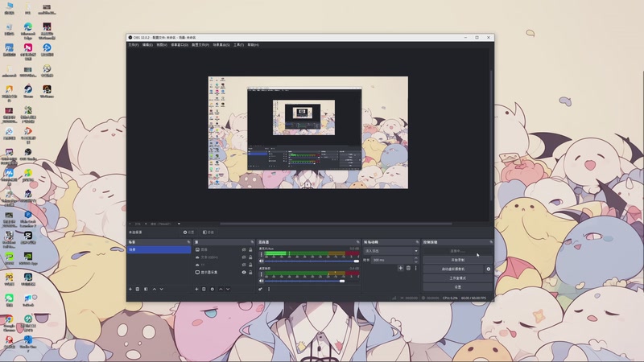Open the 工具(T) menu
644x362 pixels.
pos(238,45)
